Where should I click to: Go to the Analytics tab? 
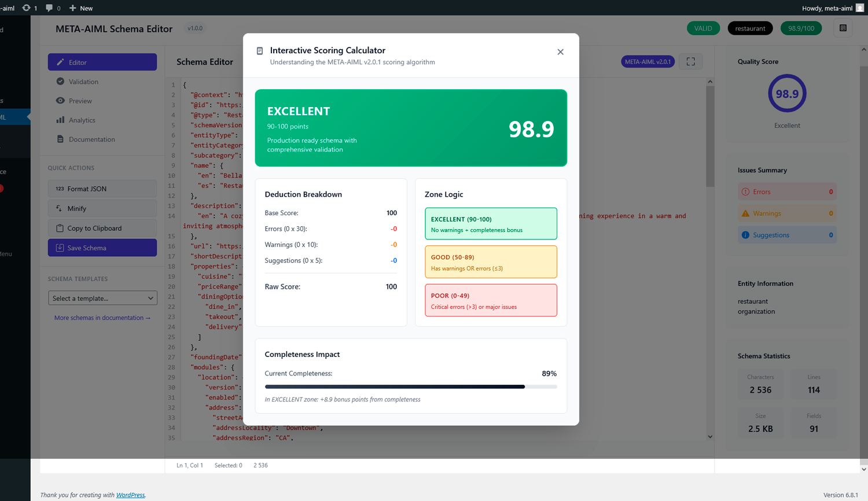pos(102,120)
